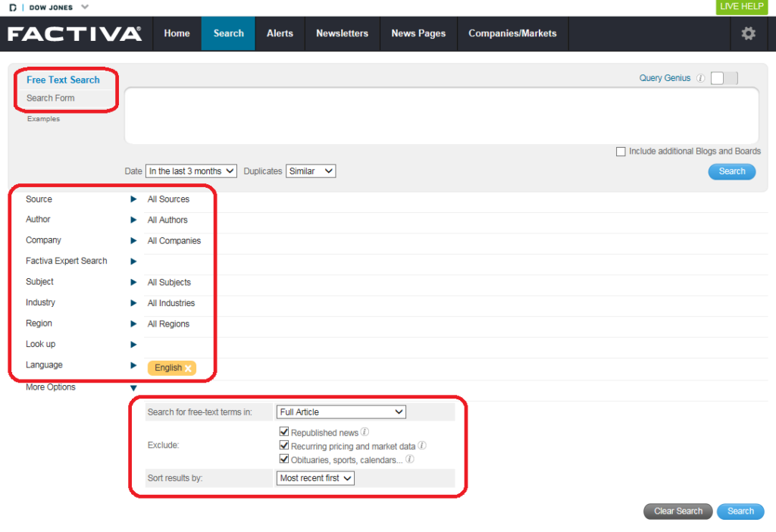This screenshot has height=532, width=776.
Task: Click the Query Genius info icon
Action: click(x=701, y=78)
